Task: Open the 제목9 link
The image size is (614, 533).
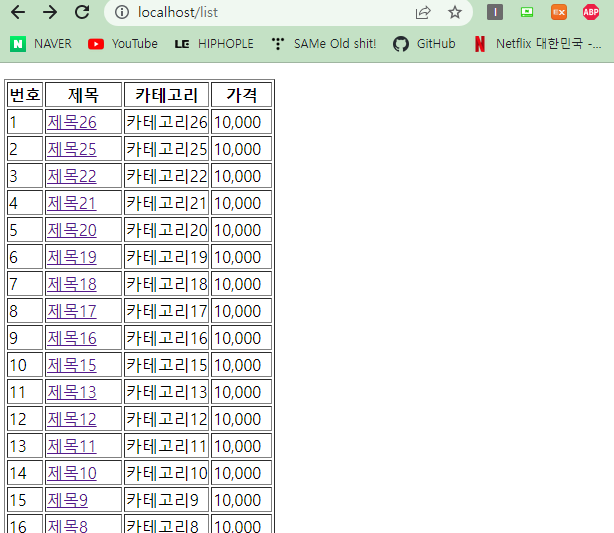Action: coord(67,500)
